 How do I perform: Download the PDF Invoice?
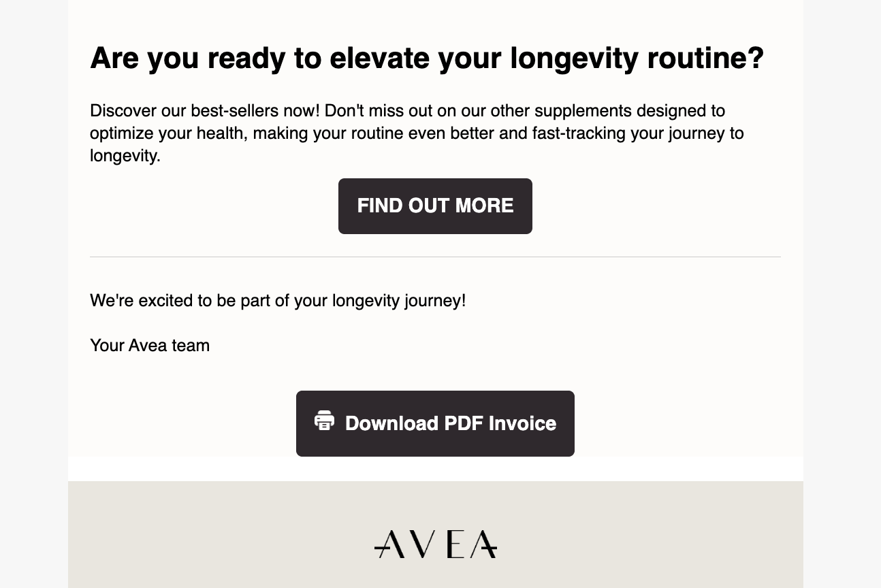point(435,423)
